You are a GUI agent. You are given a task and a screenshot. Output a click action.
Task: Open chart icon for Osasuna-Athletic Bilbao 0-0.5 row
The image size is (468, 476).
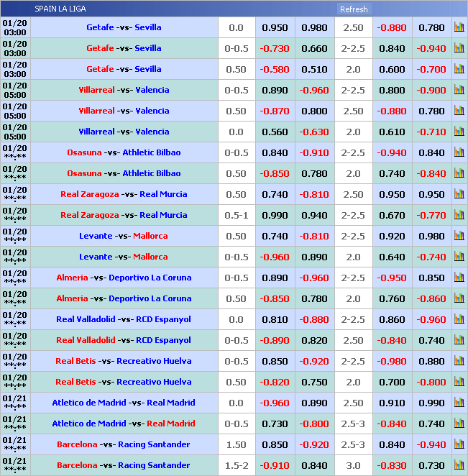tap(459, 153)
